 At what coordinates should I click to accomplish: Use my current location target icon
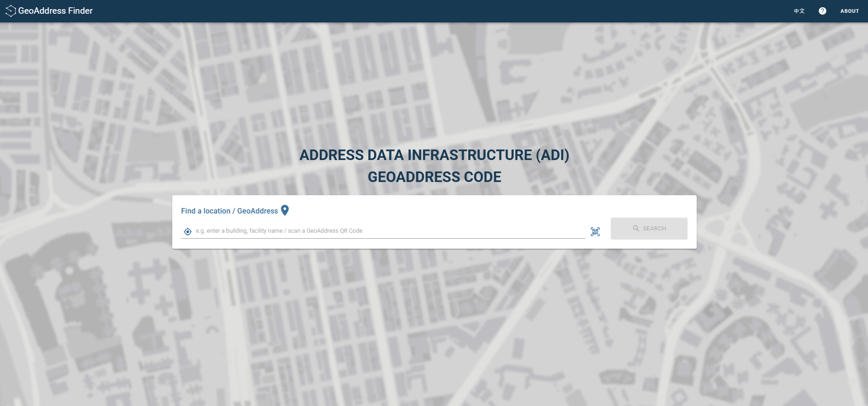187,231
